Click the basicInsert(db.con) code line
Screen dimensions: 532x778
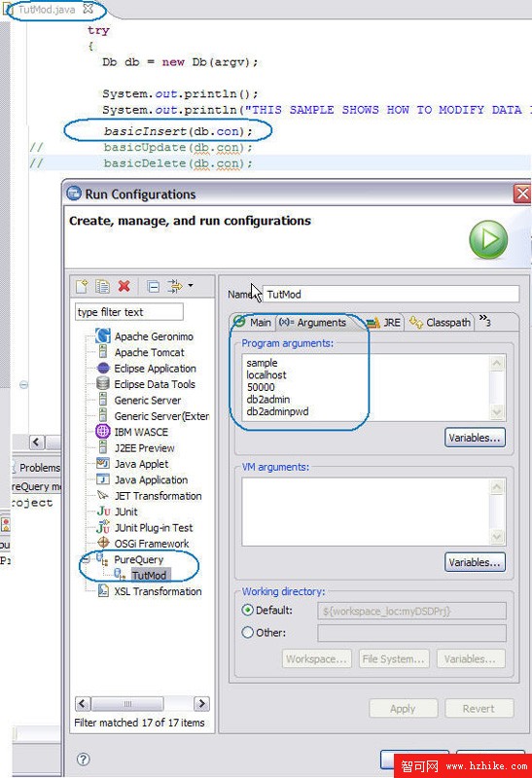178,131
